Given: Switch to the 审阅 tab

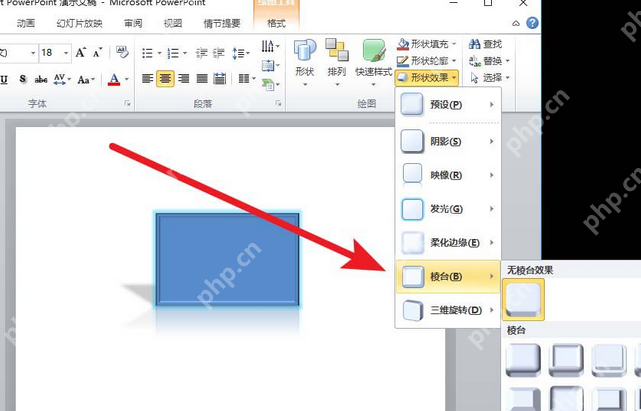Looking at the screenshot, I should [133, 23].
